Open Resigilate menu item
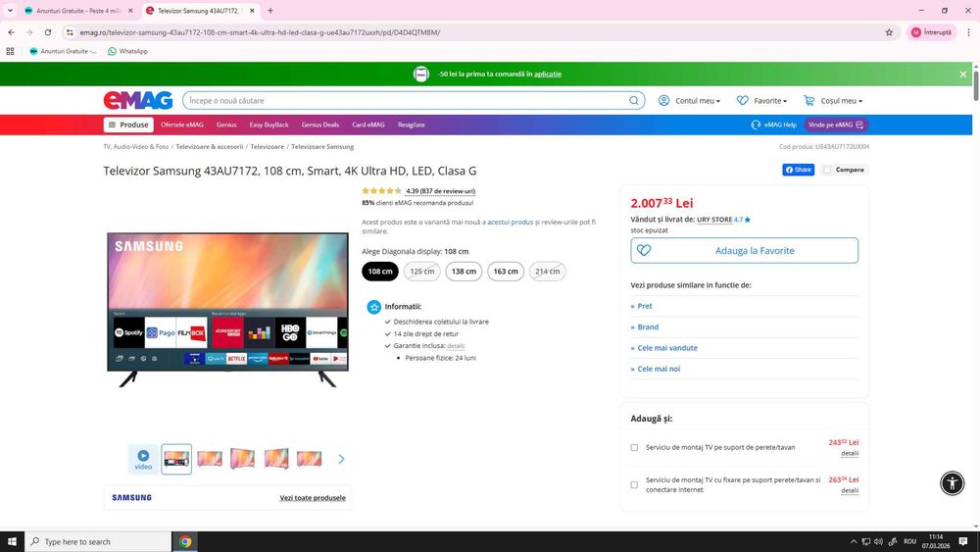This screenshot has width=980, height=552. [x=412, y=125]
